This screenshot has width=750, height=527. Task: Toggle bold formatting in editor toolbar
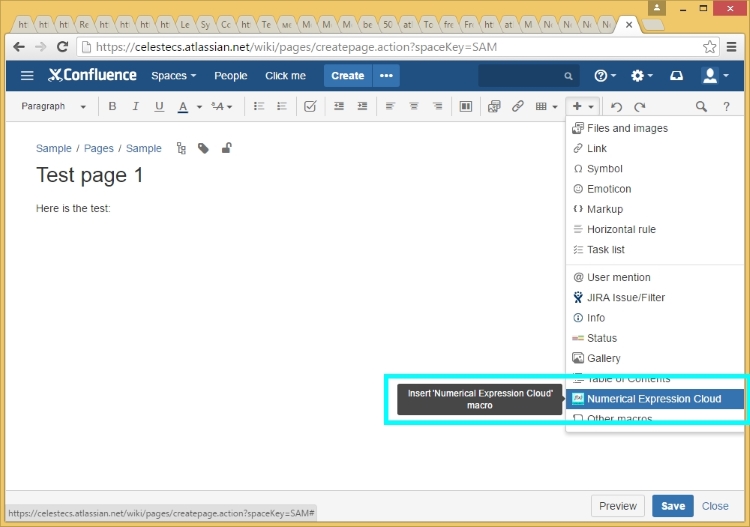pyautogui.click(x=112, y=106)
